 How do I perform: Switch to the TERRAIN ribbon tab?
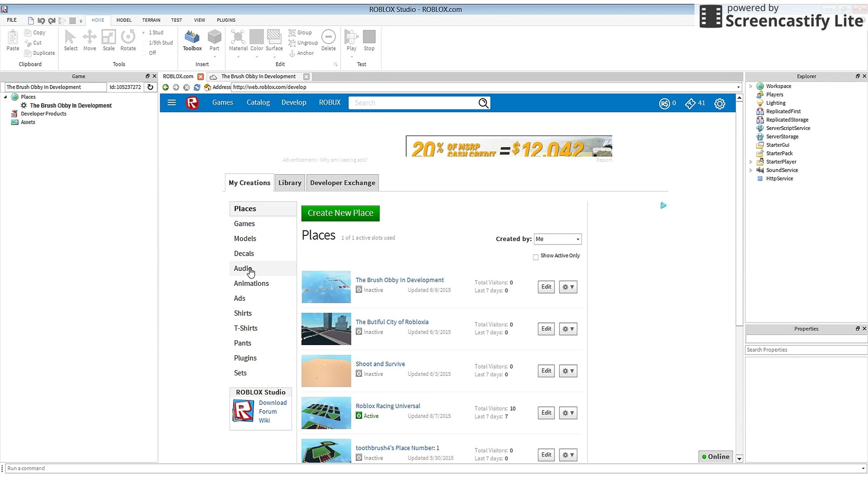151,20
